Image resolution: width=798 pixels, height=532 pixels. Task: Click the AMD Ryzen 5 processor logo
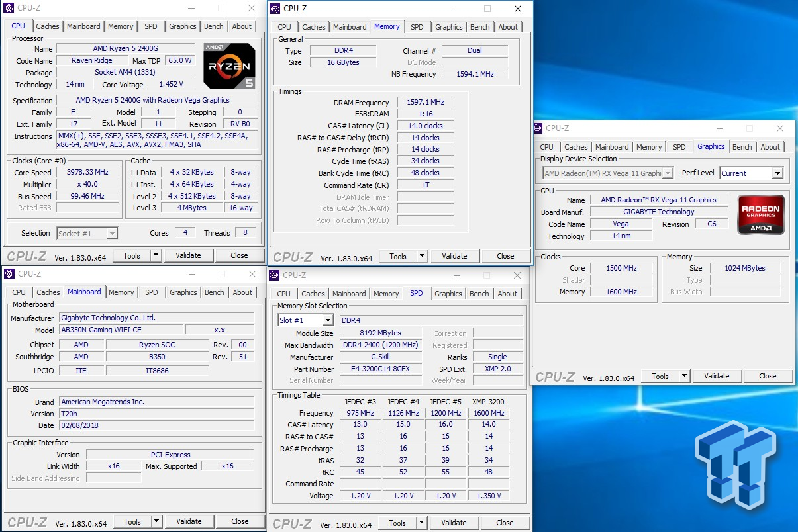click(x=229, y=66)
